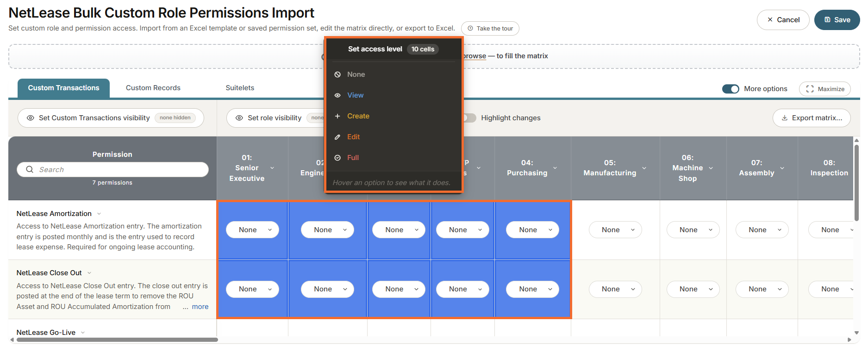Click the eye icon beside Set role visibility

click(x=239, y=118)
